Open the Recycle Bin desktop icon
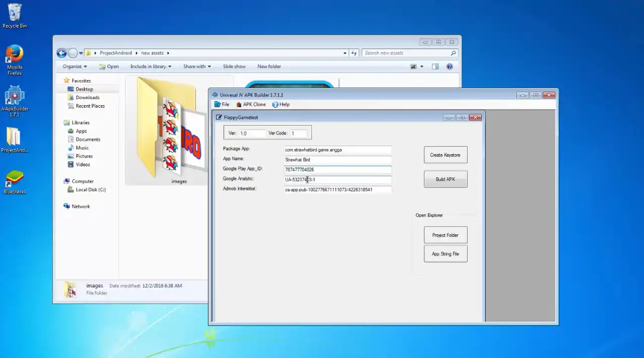 click(15, 16)
